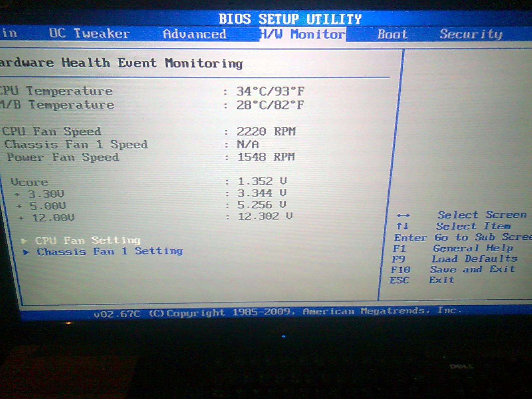This screenshot has height=399, width=532.
Task: Click the Select Screen help entry
Action: click(x=462, y=215)
